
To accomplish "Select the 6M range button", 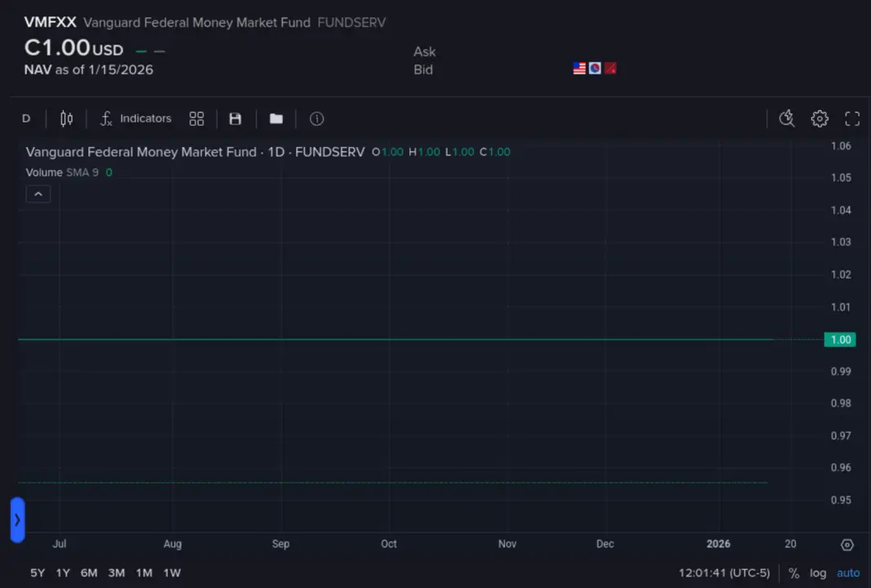I will click(x=88, y=572).
